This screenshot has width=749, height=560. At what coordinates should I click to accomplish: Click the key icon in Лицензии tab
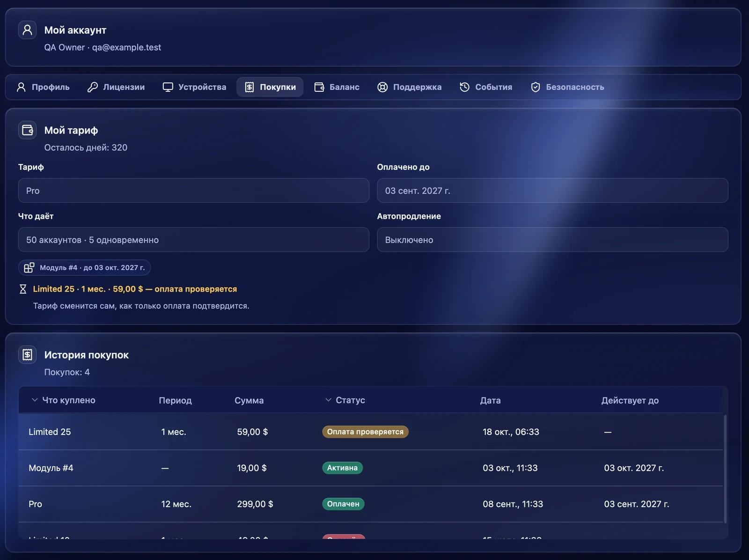coord(92,87)
